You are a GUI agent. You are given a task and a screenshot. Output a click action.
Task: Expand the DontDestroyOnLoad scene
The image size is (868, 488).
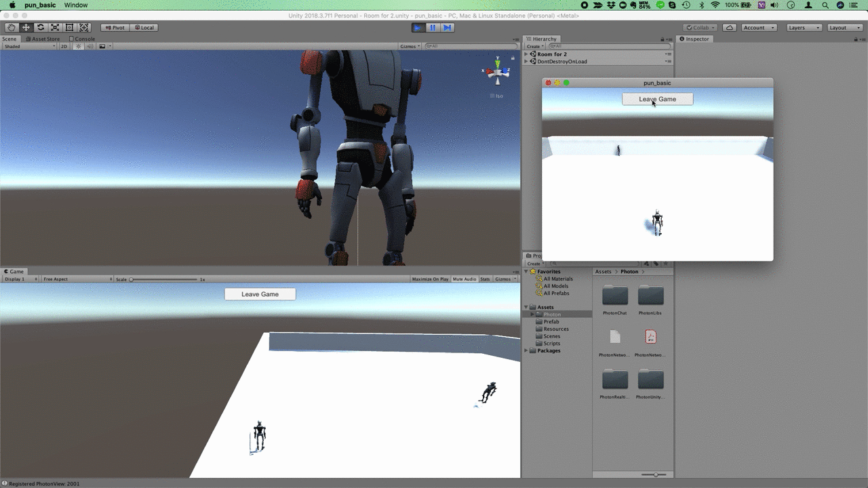click(527, 62)
